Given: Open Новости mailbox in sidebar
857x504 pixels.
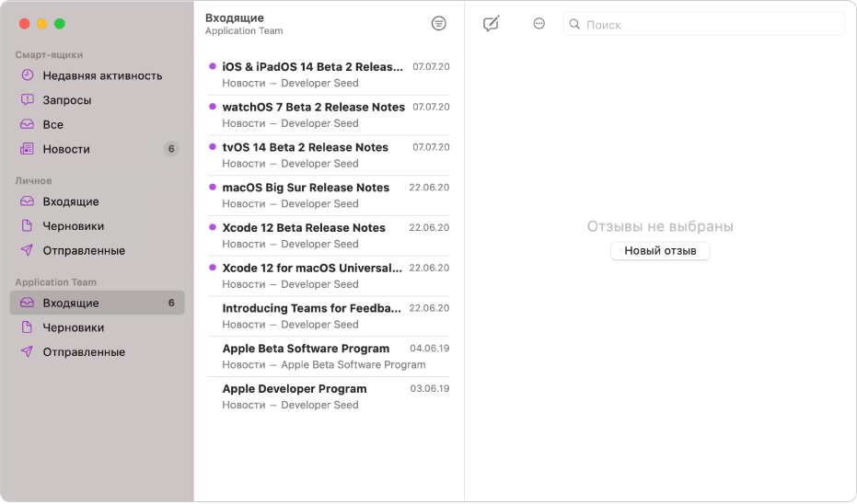Looking at the screenshot, I should coord(98,148).
